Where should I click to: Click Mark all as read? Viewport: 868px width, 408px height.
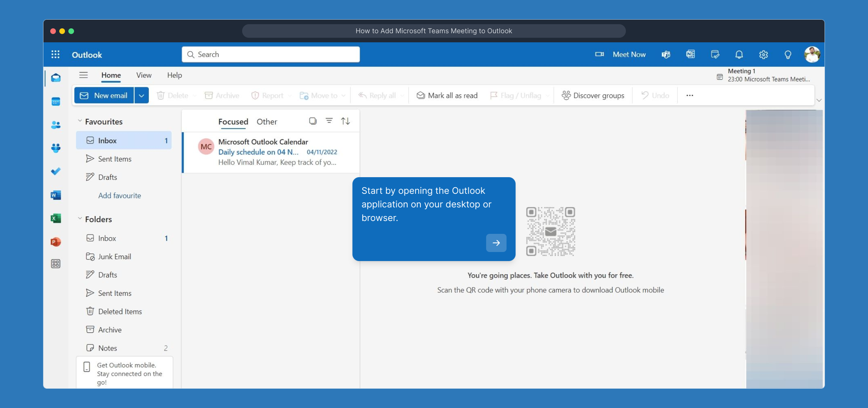click(447, 96)
